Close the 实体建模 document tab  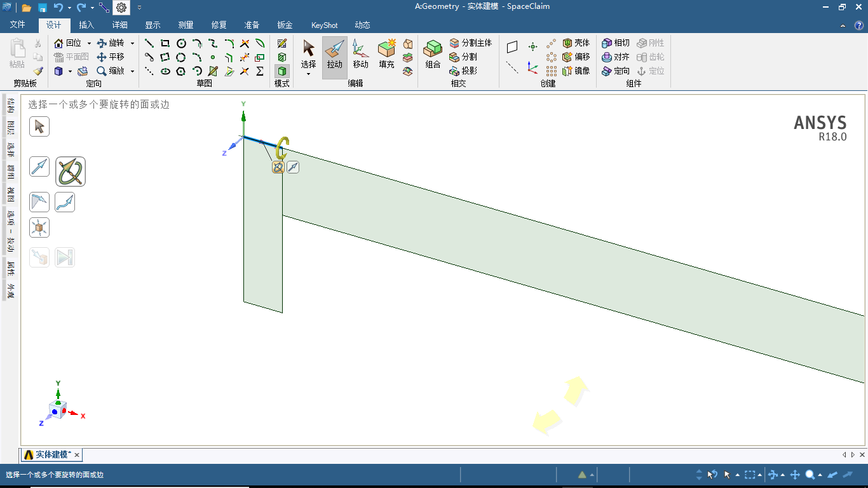[x=77, y=455]
